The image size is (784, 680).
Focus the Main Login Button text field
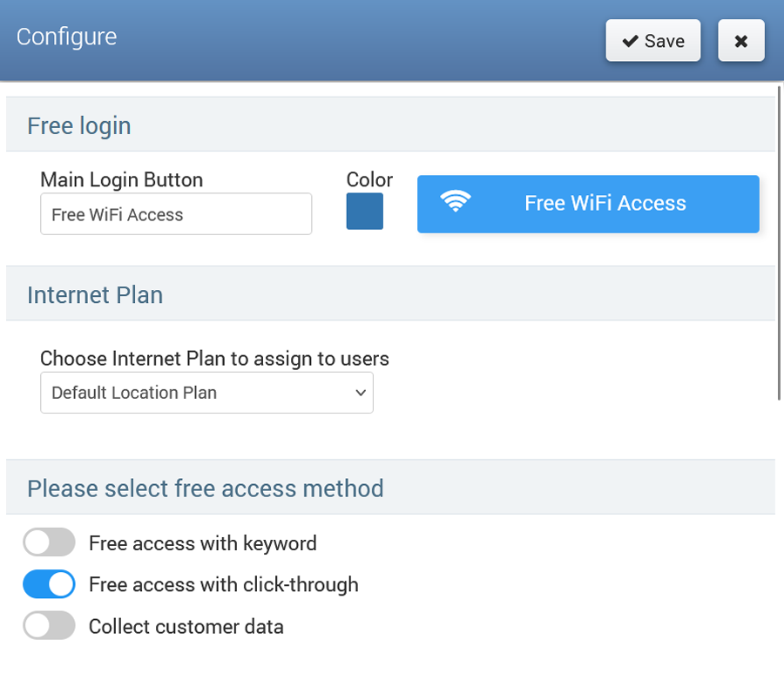pos(176,214)
